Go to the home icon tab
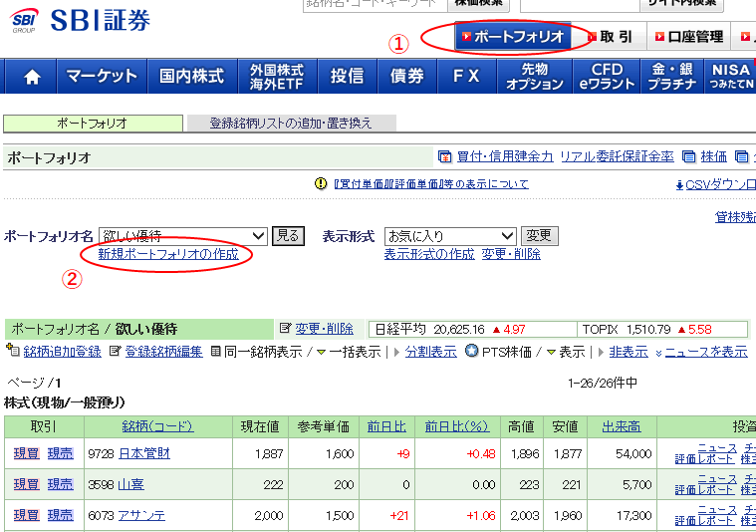 32,76
